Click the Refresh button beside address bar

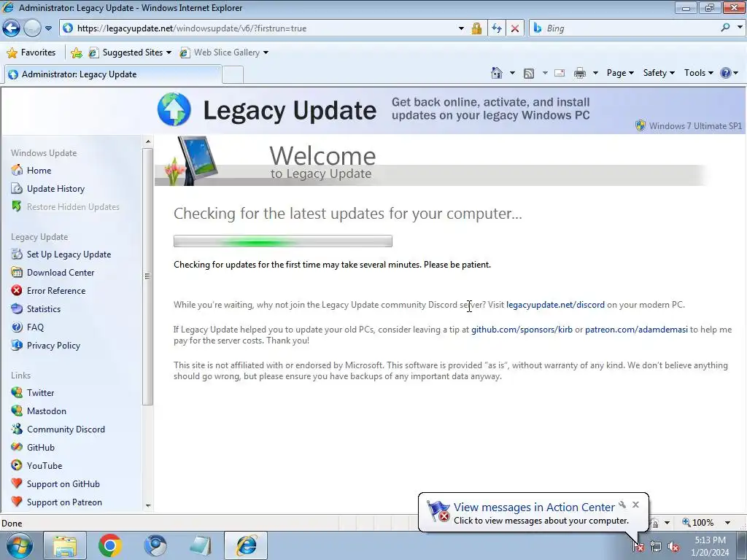497,28
